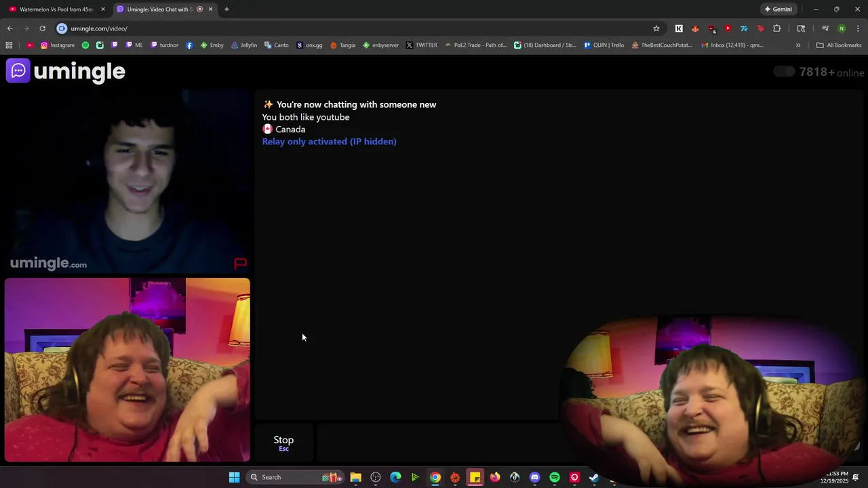
Task: Click the 'Relay only activated (IP hidden)' text
Action: click(x=330, y=142)
